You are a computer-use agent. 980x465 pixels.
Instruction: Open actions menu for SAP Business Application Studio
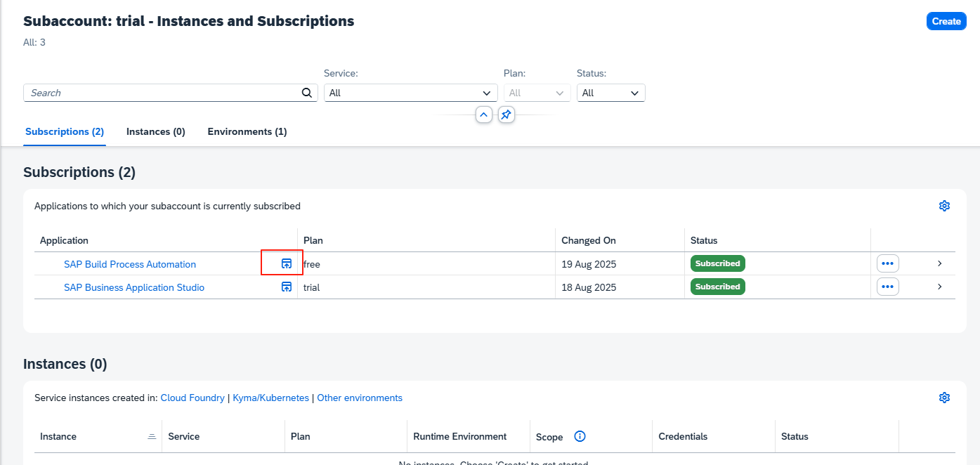(887, 287)
